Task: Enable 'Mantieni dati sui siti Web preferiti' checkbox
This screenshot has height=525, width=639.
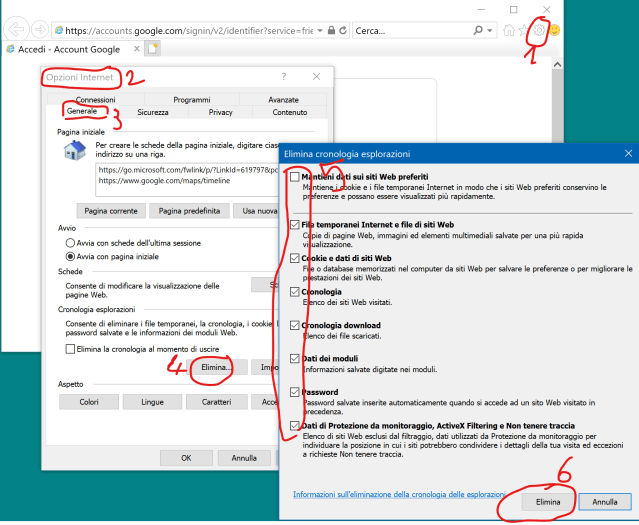Action: [x=294, y=177]
